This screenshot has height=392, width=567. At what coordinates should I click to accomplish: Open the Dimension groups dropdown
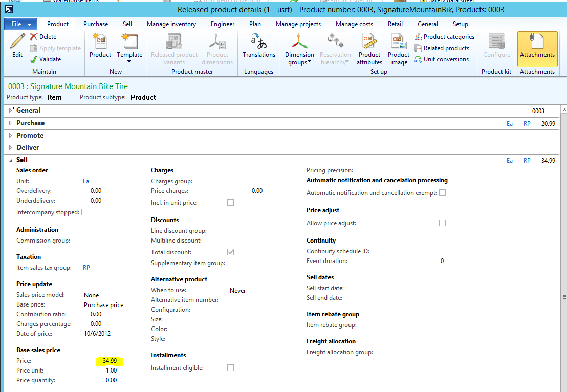(x=299, y=49)
